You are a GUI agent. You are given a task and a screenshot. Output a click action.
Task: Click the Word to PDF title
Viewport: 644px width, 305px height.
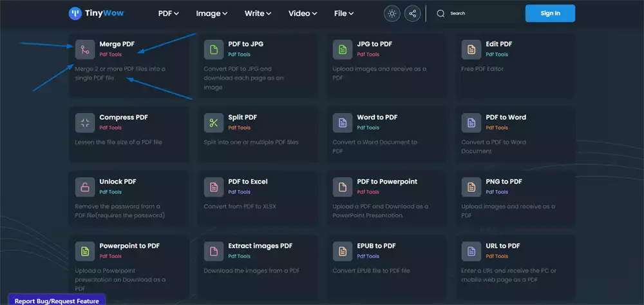377,117
